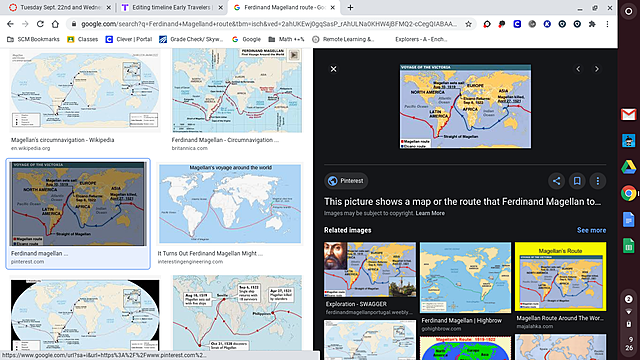Open the Magellan Route Around The World related image
The image size is (640, 360).
tap(560, 276)
